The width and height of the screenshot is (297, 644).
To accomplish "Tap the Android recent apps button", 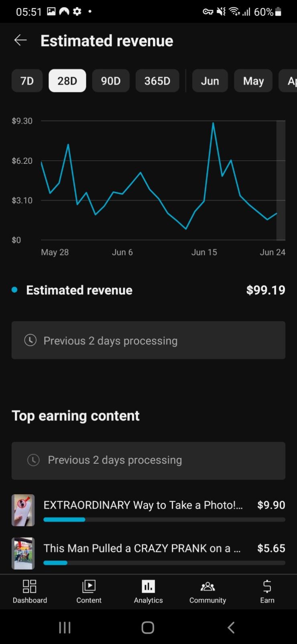I will (x=65, y=627).
